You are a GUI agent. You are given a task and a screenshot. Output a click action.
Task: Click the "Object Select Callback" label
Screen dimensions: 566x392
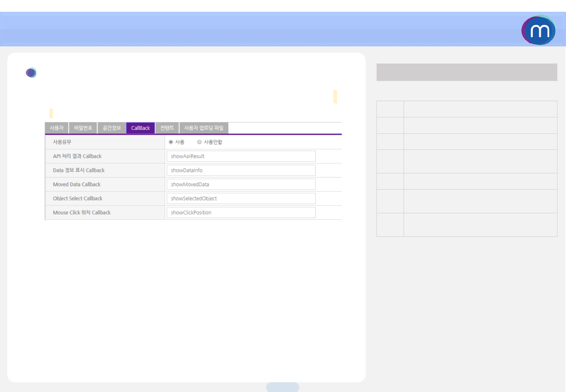pyautogui.click(x=78, y=199)
